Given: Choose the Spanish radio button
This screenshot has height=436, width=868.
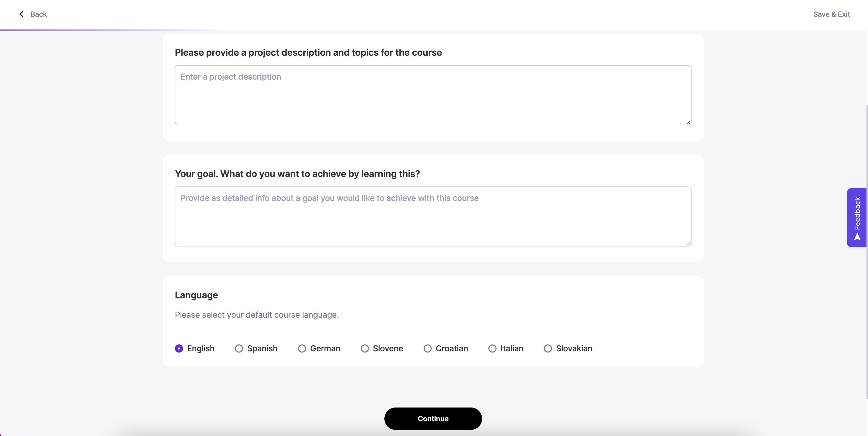Looking at the screenshot, I should point(239,348).
